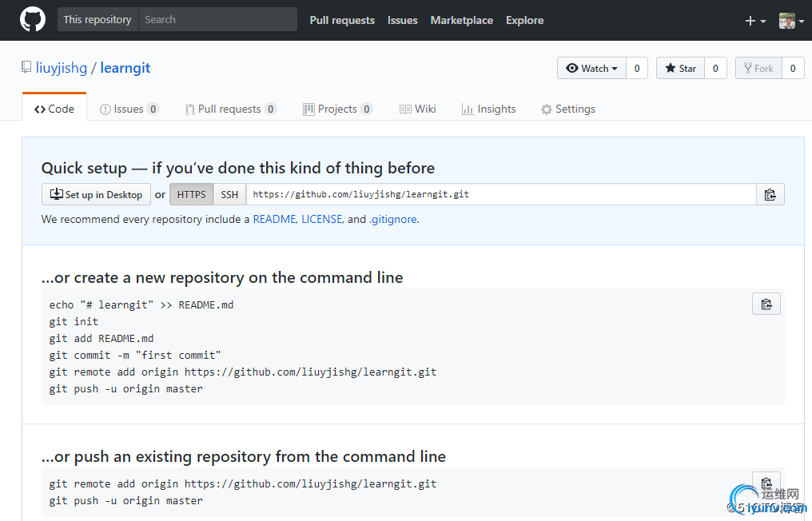
Task: Open the README link
Action: click(274, 219)
